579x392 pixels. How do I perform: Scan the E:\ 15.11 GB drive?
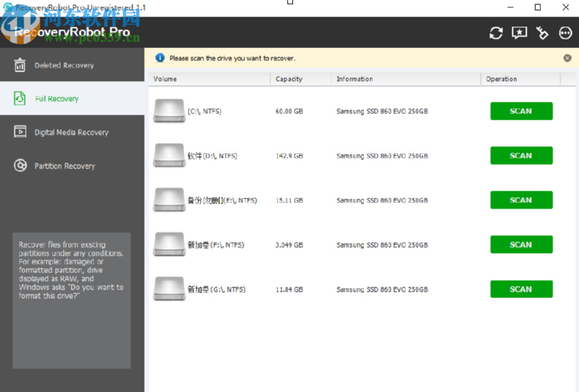click(522, 200)
